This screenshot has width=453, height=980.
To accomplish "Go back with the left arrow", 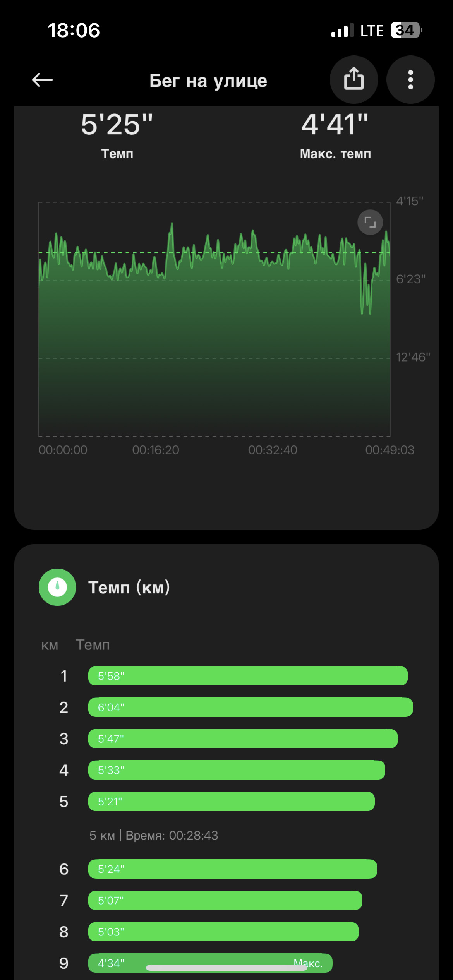I will (x=42, y=80).
